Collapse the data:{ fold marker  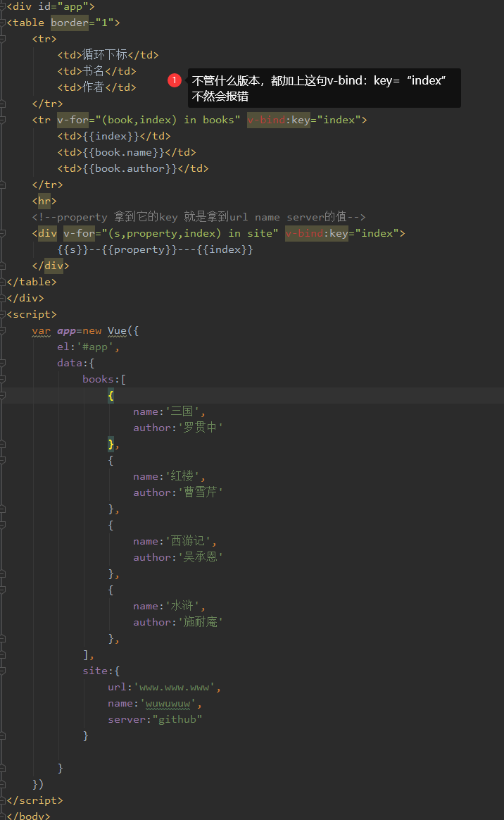click(x=3, y=363)
